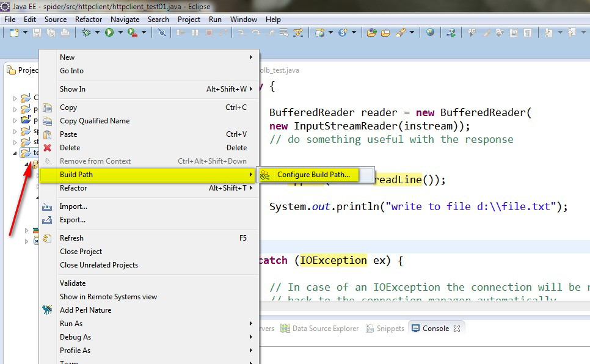590x364 pixels.
Task: Select Show In submenu entry
Action: click(x=149, y=89)
